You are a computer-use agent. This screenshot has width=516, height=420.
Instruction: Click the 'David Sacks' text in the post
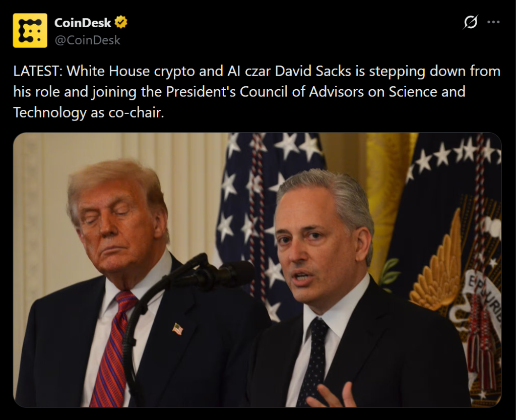click(313, 71)
